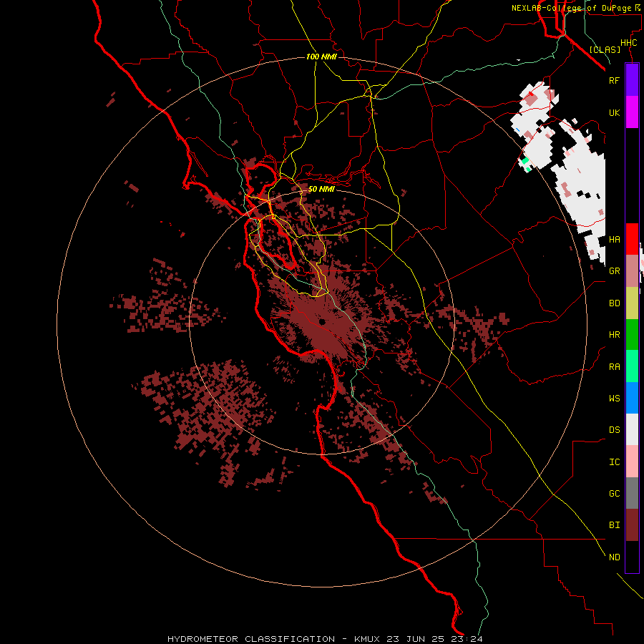Click the 100 NMI range ring label
The height and width of the screenshot is (644, 644).
(x=321, y=57)
